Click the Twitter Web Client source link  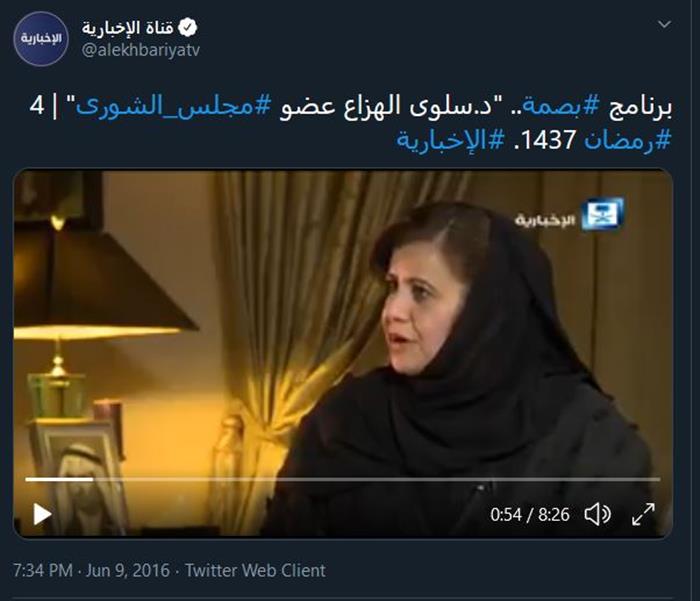pos(255,570)
